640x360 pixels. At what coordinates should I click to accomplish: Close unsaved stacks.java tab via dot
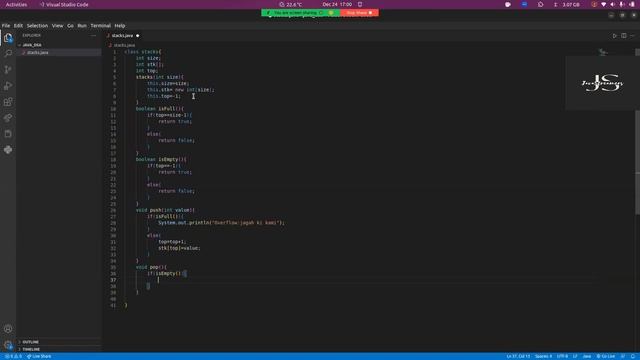click(138, 36)
